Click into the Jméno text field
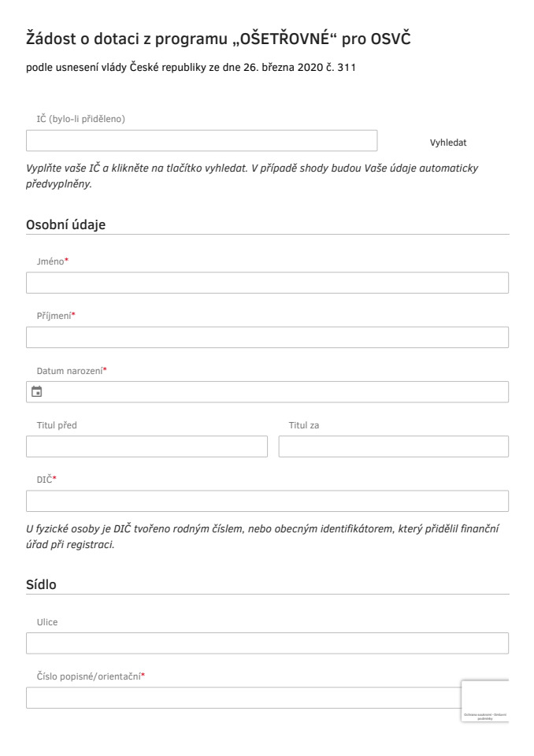The image size is (534, 756). pos(267,283)
